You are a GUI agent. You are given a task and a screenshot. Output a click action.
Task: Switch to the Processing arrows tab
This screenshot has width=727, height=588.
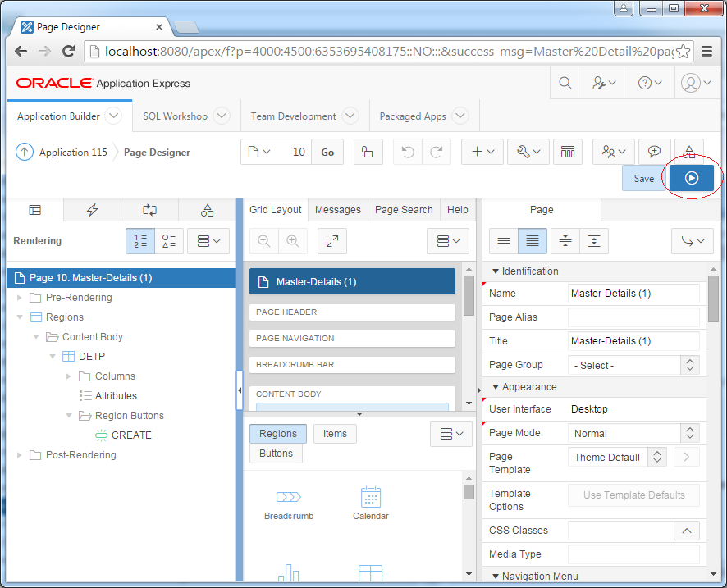[x=149, y=210]
